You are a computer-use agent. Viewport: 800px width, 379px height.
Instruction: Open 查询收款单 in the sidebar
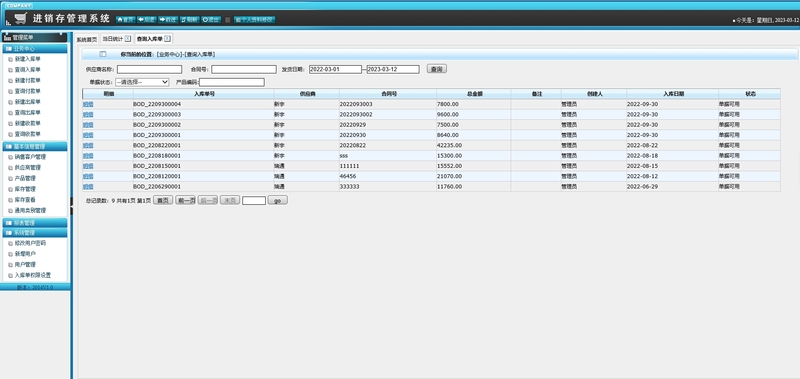pos(28,134)
